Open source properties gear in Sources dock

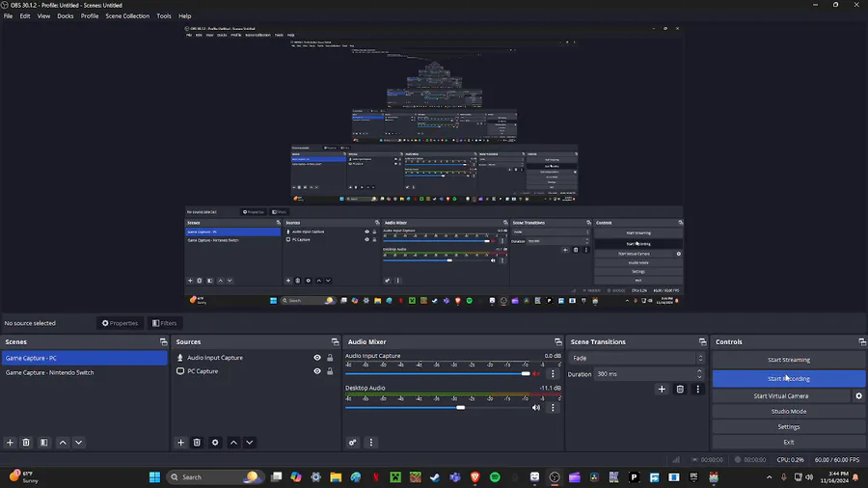(215, 443)
